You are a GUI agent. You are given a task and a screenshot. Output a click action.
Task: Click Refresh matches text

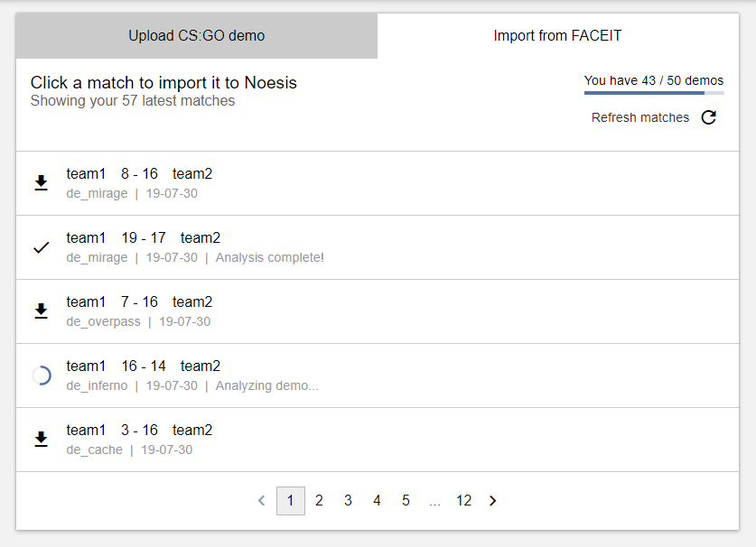click(639, 117)
